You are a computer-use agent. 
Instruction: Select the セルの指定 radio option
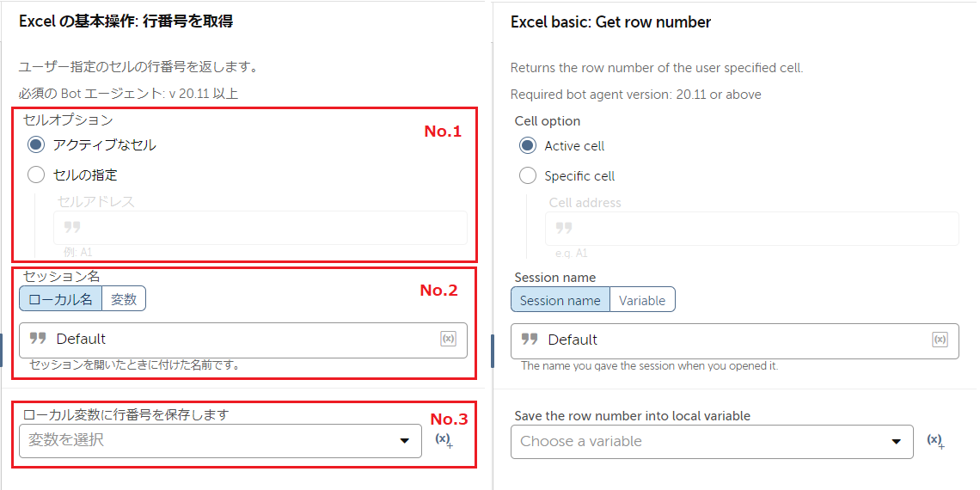pos(36,175)
